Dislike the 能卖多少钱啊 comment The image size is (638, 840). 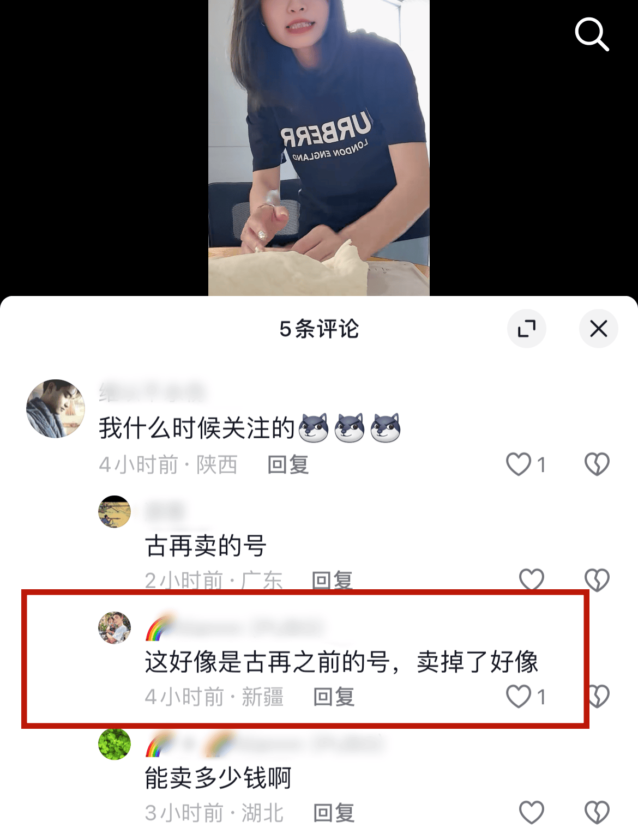597,812
